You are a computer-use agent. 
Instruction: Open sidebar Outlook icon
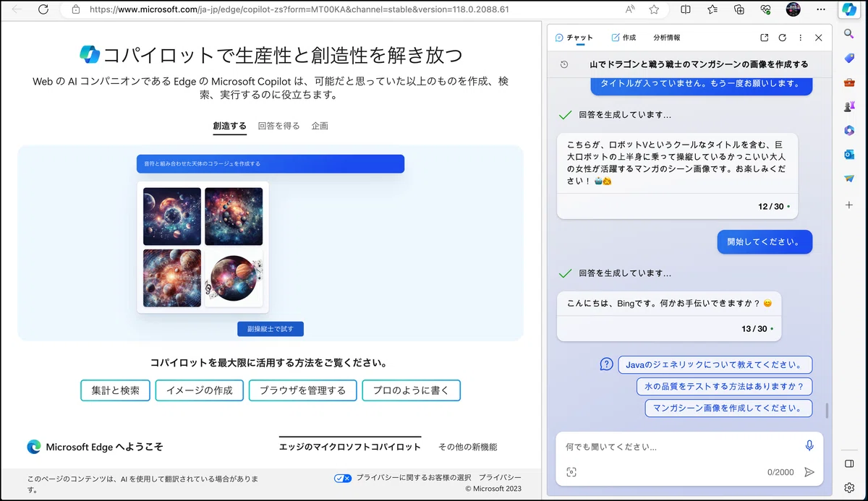[x=849, y=154]
